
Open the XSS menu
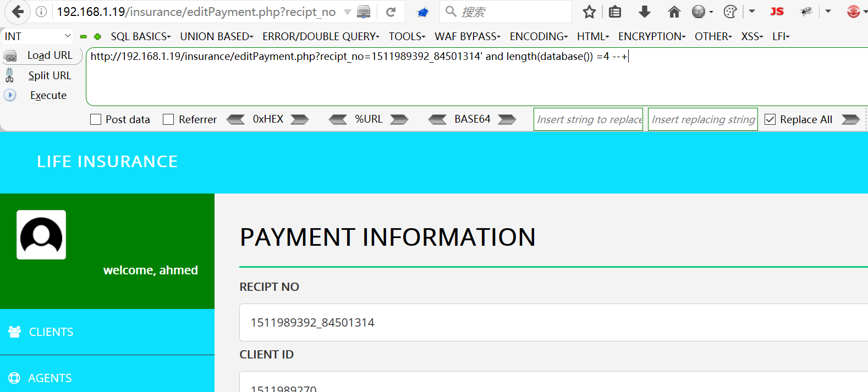752,36
